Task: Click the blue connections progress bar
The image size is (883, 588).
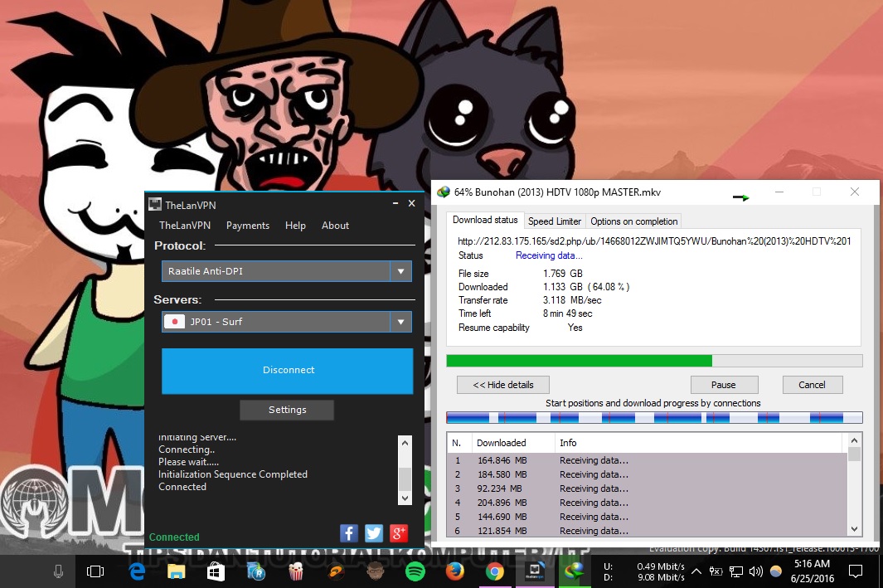Action: 654,417
